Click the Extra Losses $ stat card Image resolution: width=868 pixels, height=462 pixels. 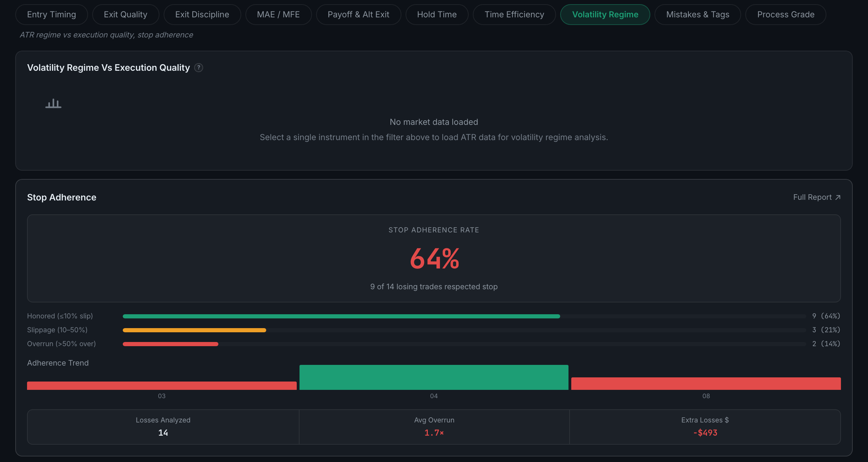[x=705, y=427]
